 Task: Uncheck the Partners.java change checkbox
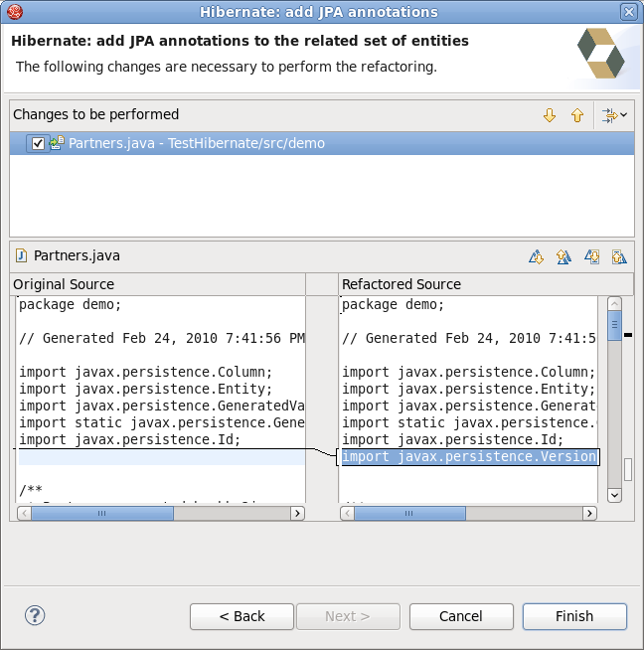pos(38,143)
